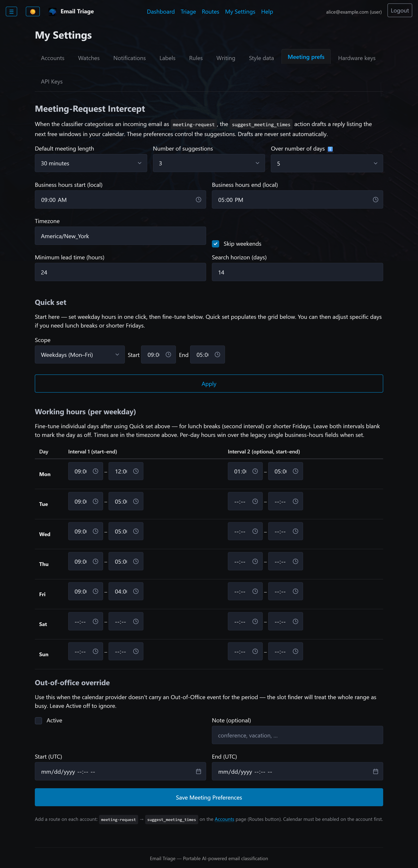The height and width of the screenshot is (868, 418).
Task: Switch to the API Keys tab
Action: coord(52,82)
